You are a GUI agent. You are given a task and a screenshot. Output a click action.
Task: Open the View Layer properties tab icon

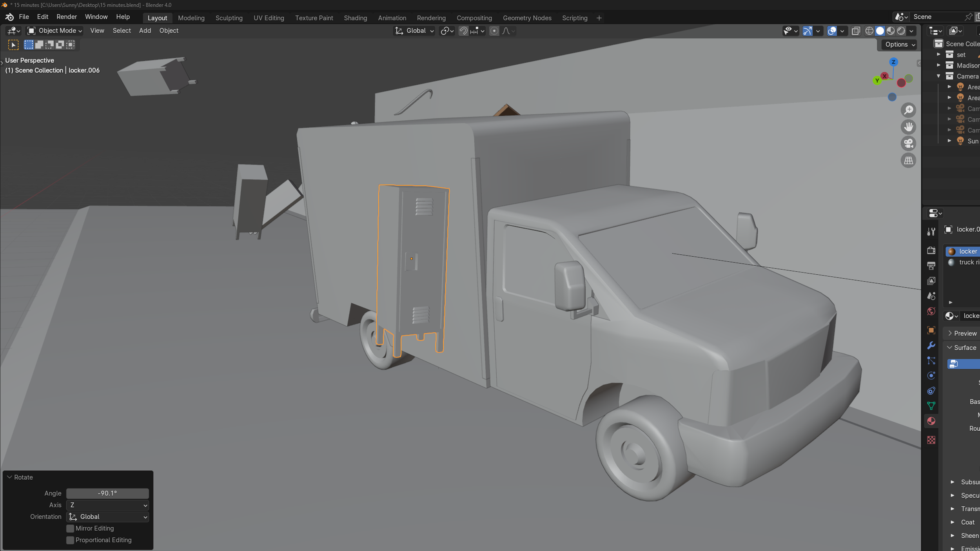[x=931, y=281]
